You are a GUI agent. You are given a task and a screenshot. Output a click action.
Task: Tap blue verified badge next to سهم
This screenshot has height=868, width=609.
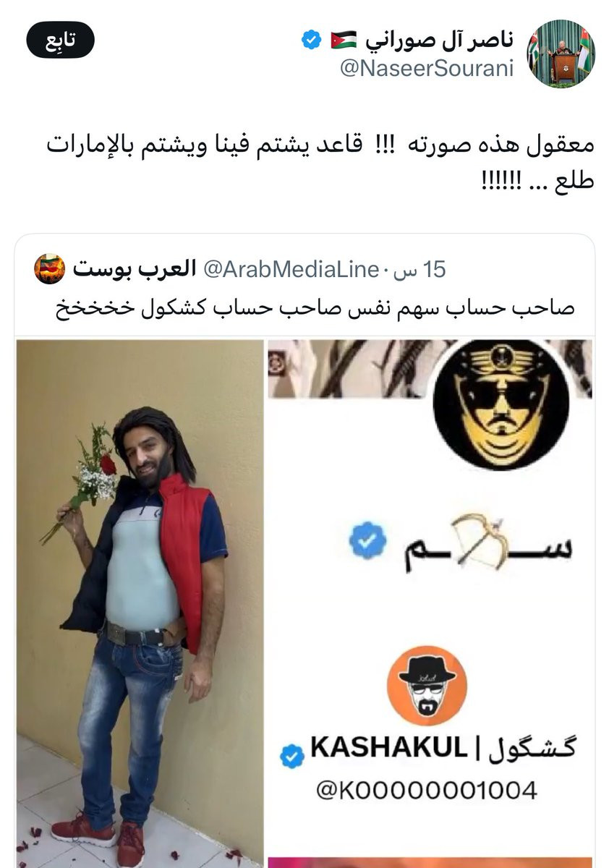[x=367, y=540]
